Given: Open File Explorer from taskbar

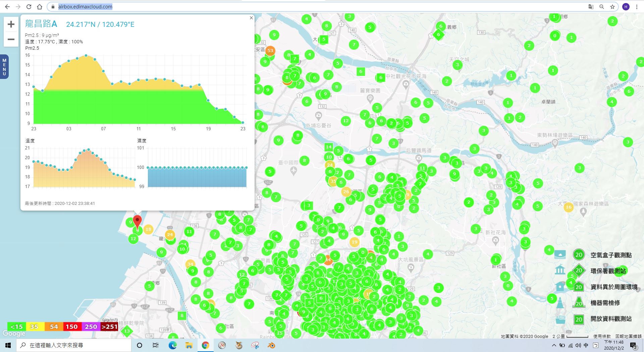Looking at the screenshot, I should [189, 345].
